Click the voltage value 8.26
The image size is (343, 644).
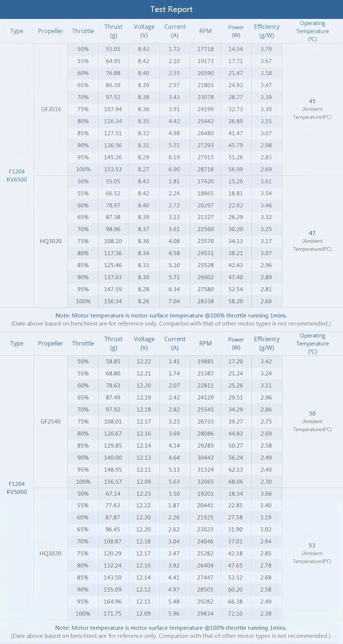tap(143, 301)
